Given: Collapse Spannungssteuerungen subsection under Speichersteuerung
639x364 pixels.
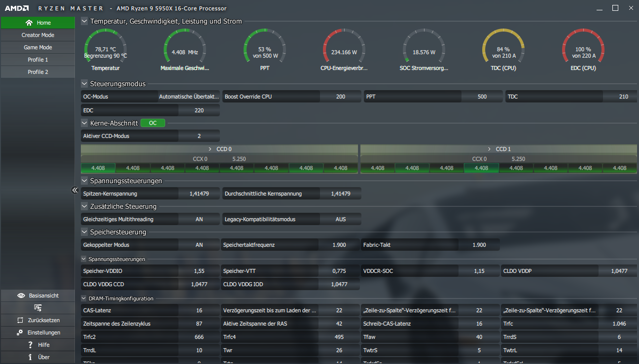Looking at the screenshot, I should (x=84, y=259).
